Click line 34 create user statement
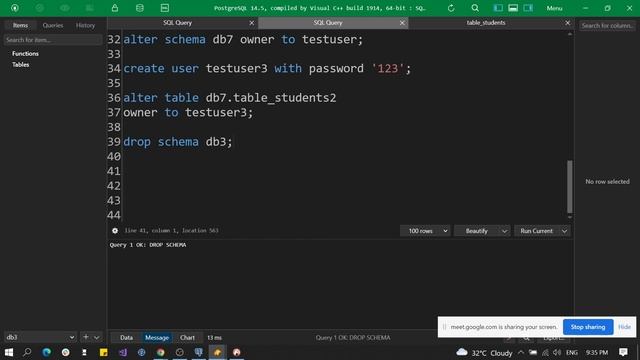The height and width of the screenshot is (360, 640). (267, 68)
